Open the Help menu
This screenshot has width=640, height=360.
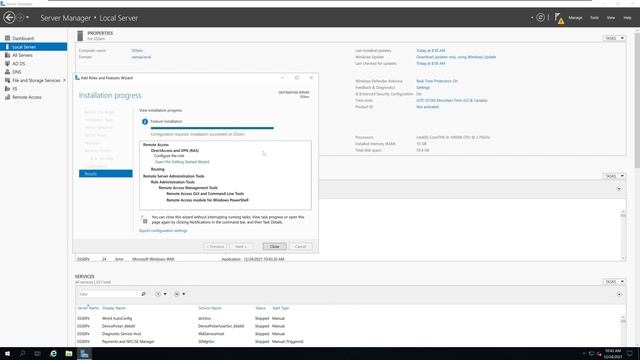click(627, 18)
